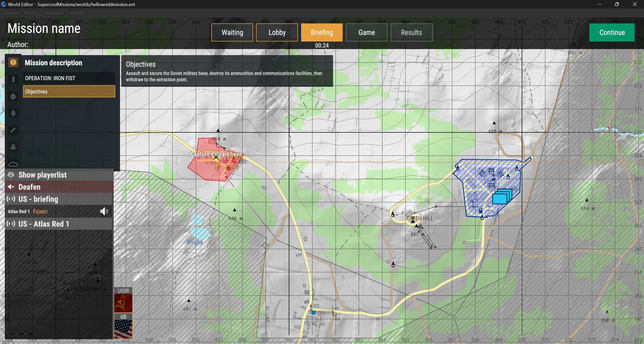Click the GREEN HILL map label
The height and width of the screenshot is (344, 644).
coord(420,219)
